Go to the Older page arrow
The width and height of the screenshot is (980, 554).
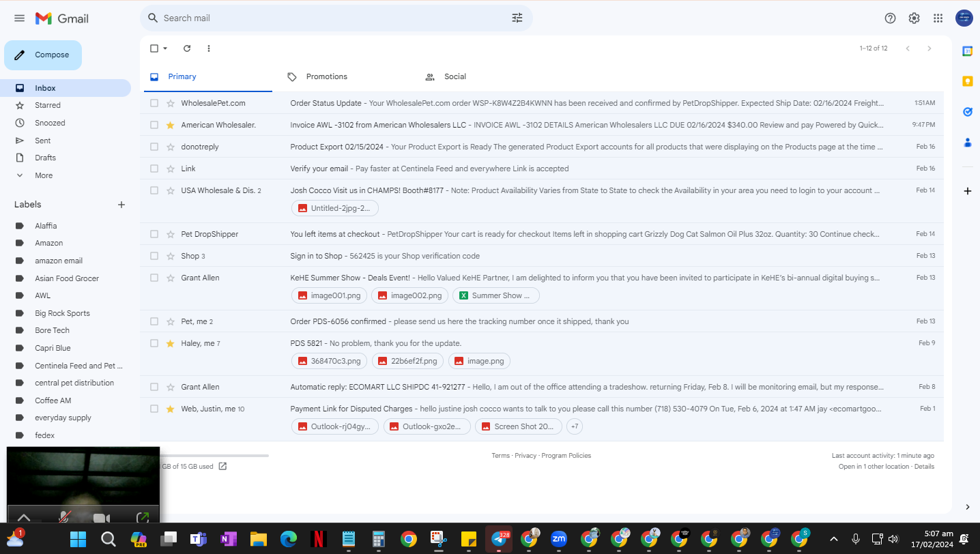(x=929, y=48)
